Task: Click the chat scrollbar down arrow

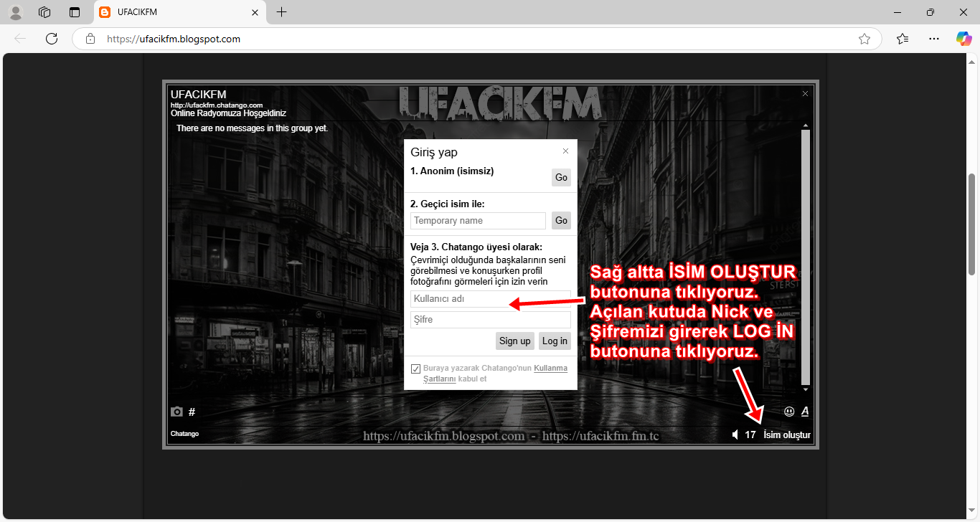Action: point(806,389)
